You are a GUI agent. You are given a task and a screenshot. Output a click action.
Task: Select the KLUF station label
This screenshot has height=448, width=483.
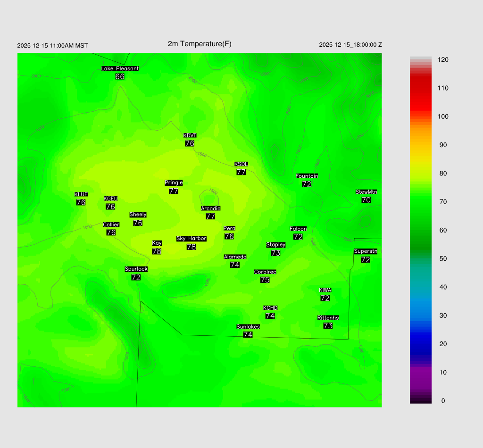point(81,194)
